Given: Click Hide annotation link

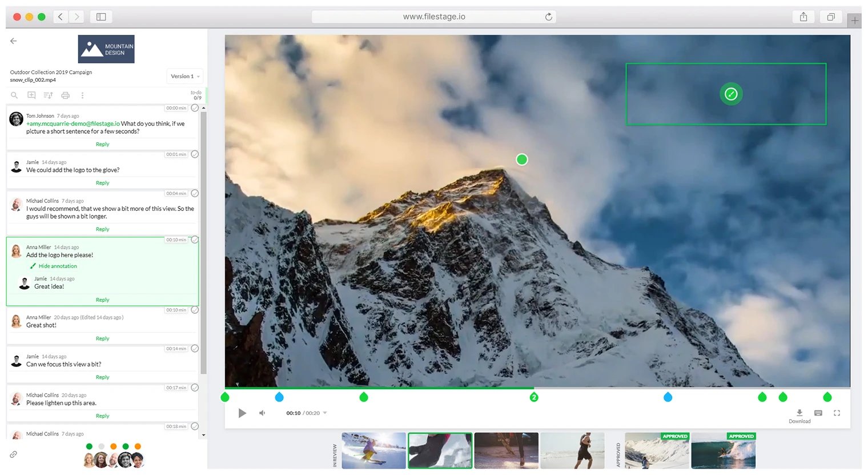Looking at the screenshot, I should click(58, 266).
